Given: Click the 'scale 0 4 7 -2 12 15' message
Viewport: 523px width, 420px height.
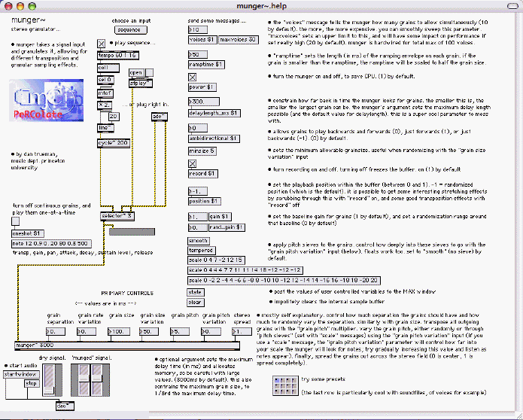Looking at the screenshot, I should (x=216, y=260).
